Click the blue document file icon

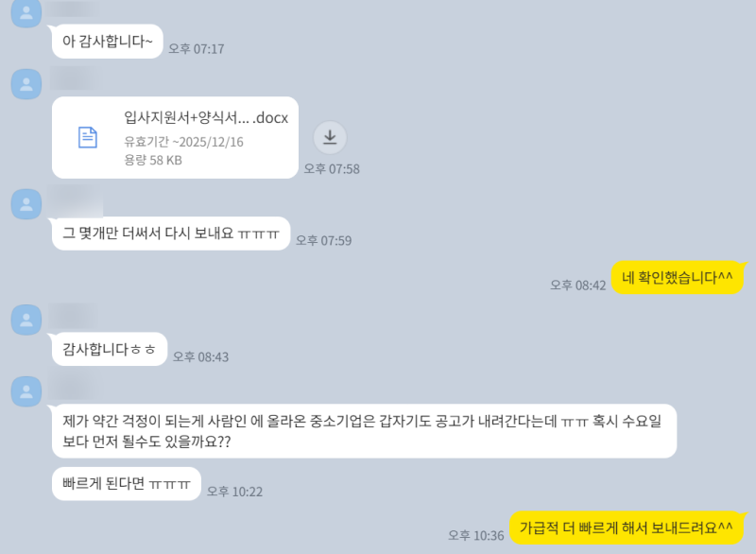click(88, 137)
